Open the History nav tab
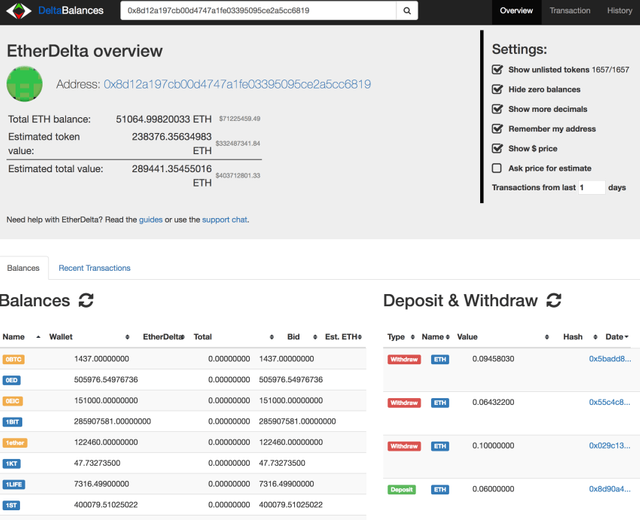The width and height of the screenshot is (640, 520). point(620,11)
